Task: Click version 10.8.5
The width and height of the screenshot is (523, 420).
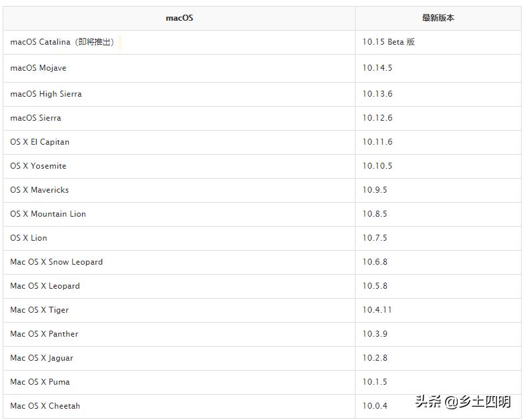Action: 375,214
